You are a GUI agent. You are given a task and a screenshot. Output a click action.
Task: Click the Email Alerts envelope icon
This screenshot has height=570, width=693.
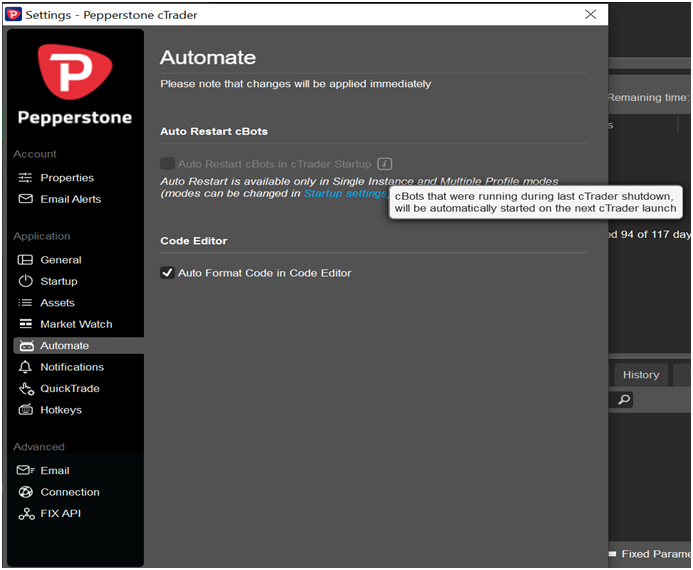[x=25, y=199]
